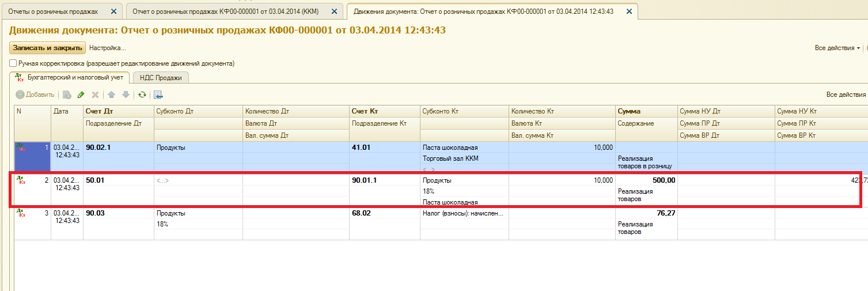Select credit account cell 90.01.1

(x=385, y=180)
